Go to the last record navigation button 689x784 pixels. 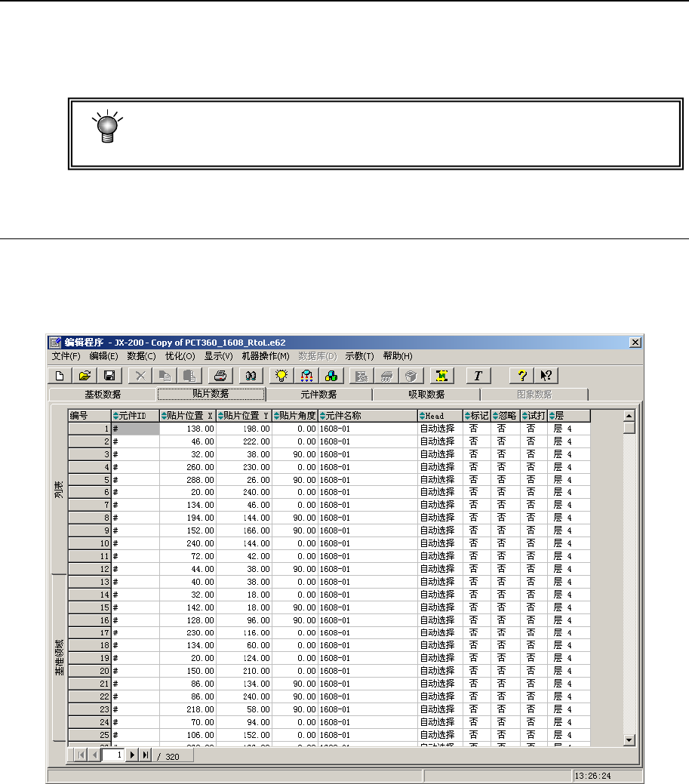[x=146, y=755]
